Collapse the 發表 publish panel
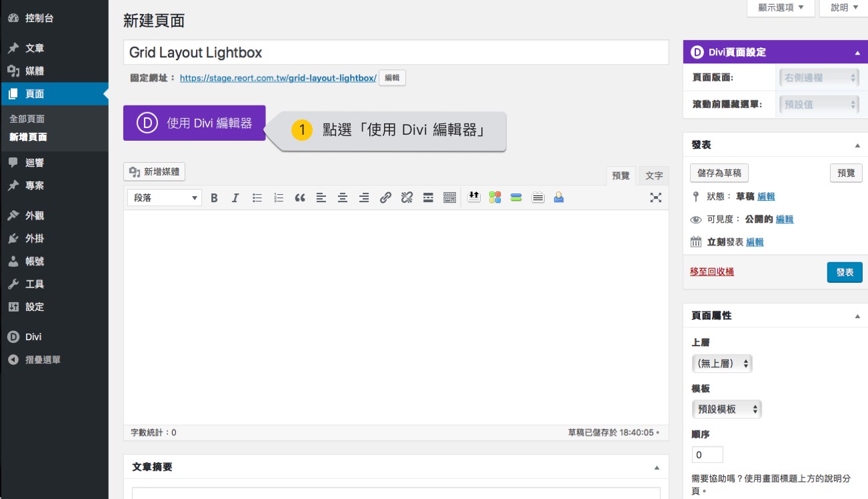Screen dimensions: 868x499 pyautogui.click(x=857, y=145)
